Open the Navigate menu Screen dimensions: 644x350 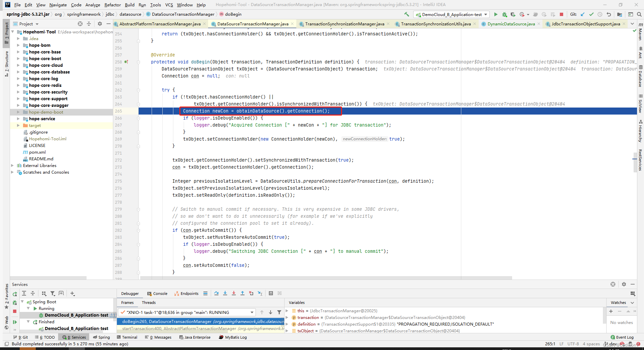coord(58,5)
